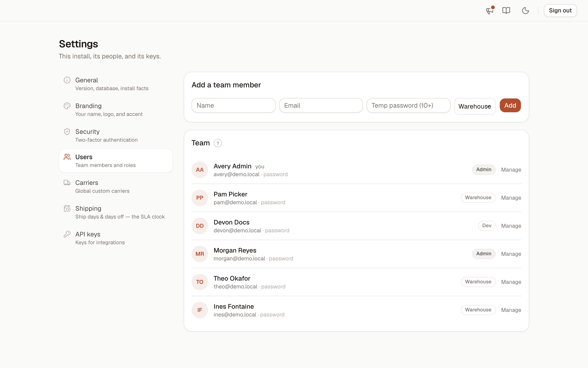The width and height of the screenshot is (588, 368).
Task: Click the Shipping calendar clock icon
Action: (x=67, y=209)
